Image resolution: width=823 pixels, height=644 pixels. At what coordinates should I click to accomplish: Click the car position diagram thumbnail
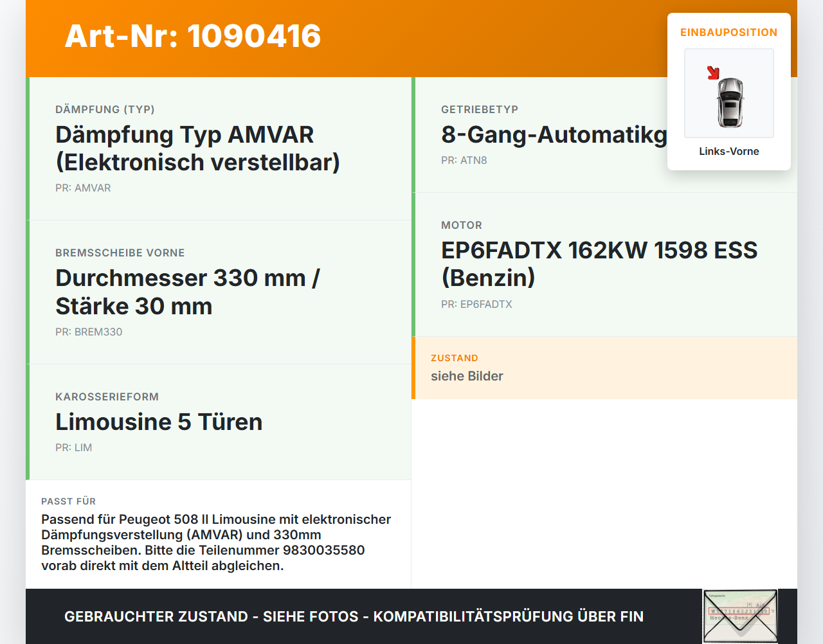pyautogui.click(x=729, y=93)
